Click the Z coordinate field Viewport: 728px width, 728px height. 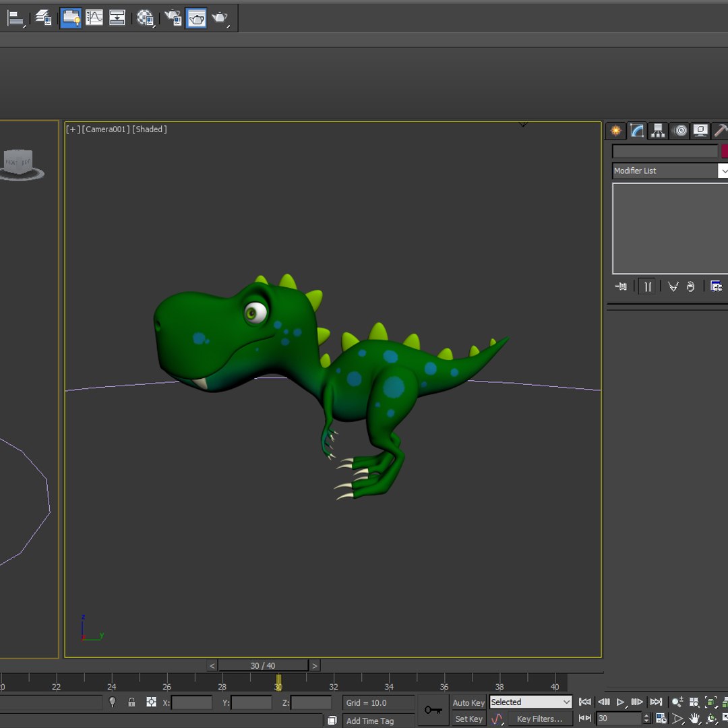point(311,702)
